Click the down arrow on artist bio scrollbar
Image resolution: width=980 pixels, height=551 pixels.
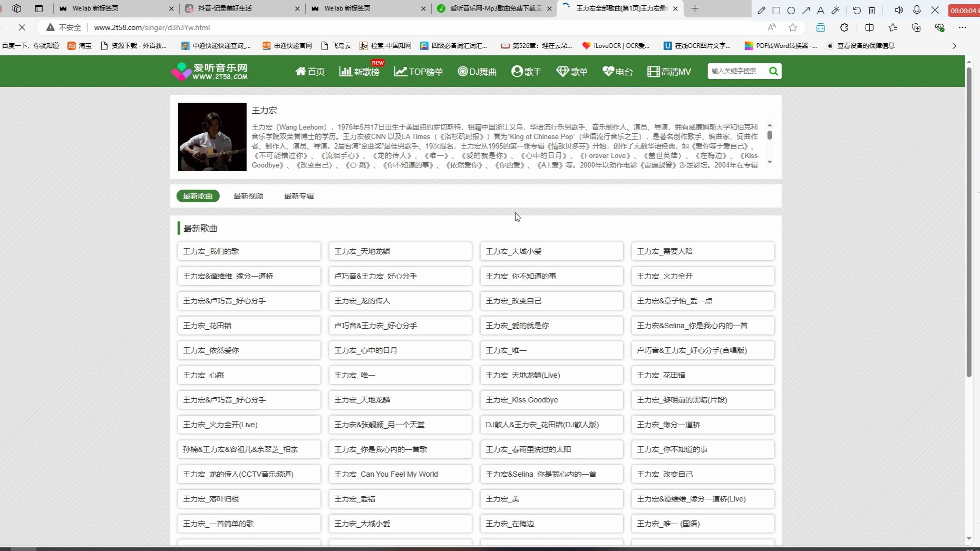[x=770, y=162]
